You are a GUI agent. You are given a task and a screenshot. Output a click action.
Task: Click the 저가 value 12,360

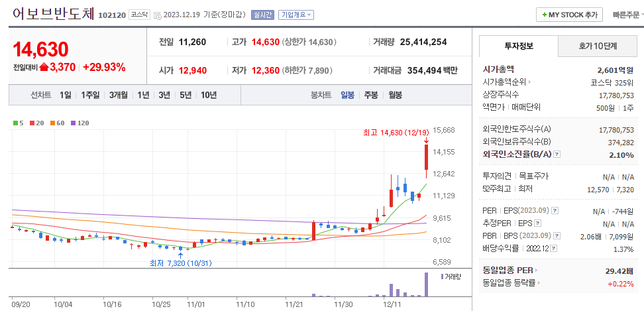pos(265,70)
